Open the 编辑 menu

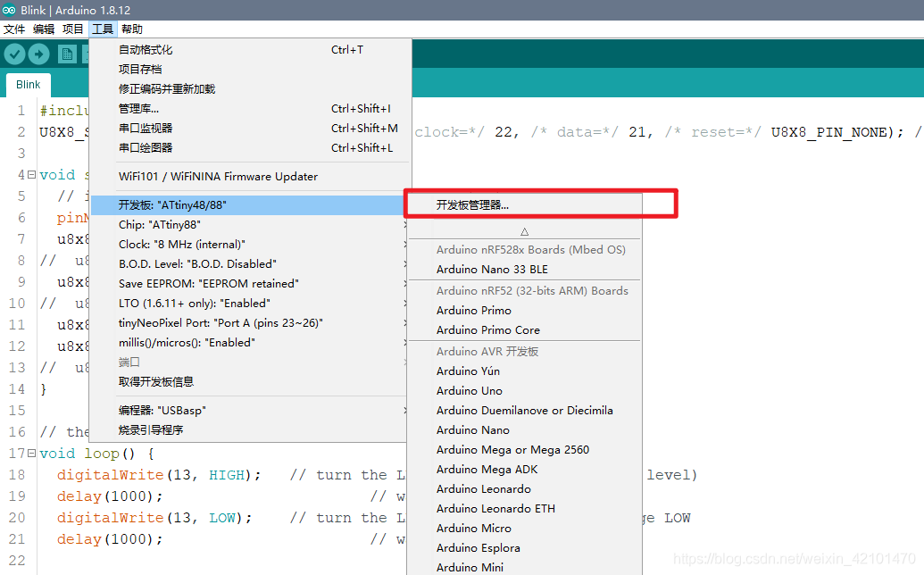click(44, 29)
